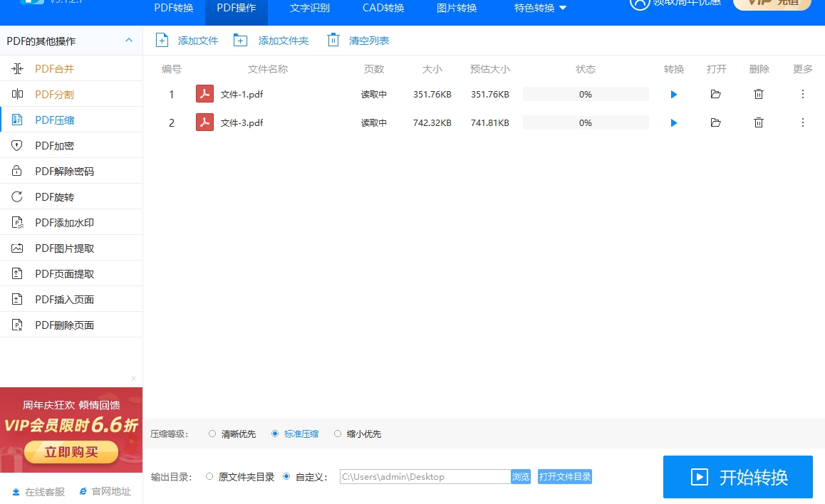
Task: Click the 浏览 browse button
Action: [x=521, y=477]
